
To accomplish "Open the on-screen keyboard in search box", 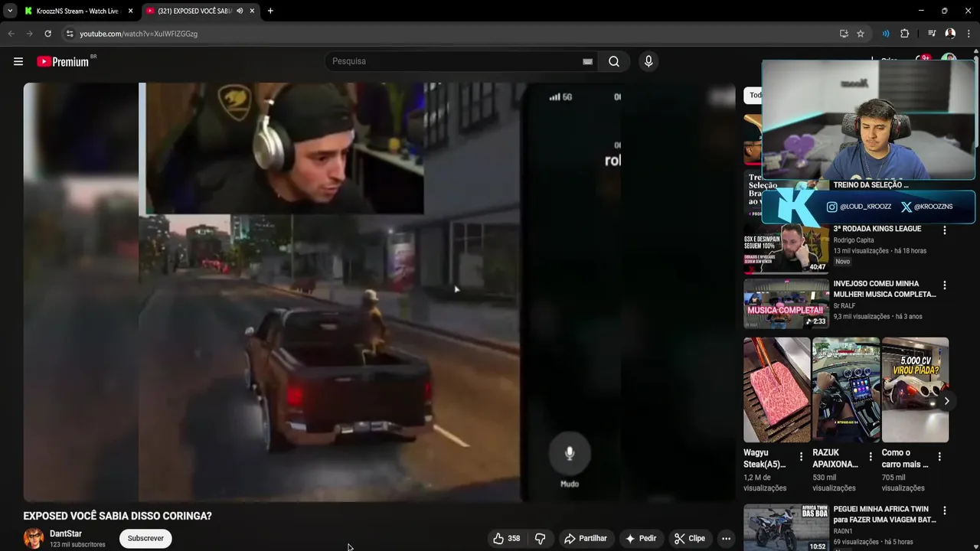I will [x=587, y=61].
